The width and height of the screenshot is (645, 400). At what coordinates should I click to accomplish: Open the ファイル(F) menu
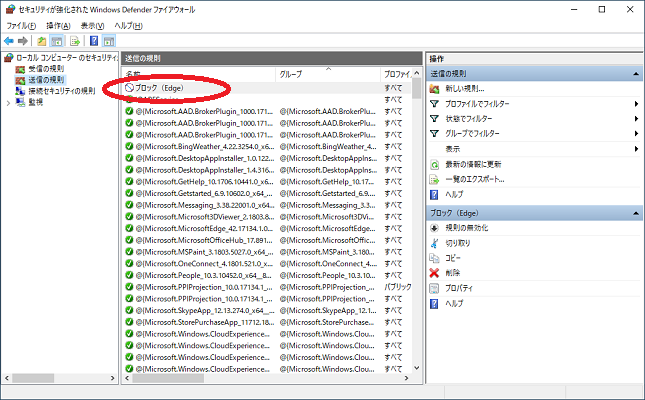coord(21,26)
